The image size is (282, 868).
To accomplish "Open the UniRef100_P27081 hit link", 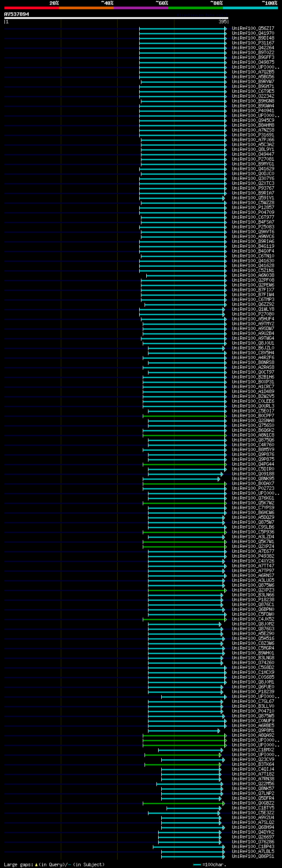I will [x=253, y=159].
